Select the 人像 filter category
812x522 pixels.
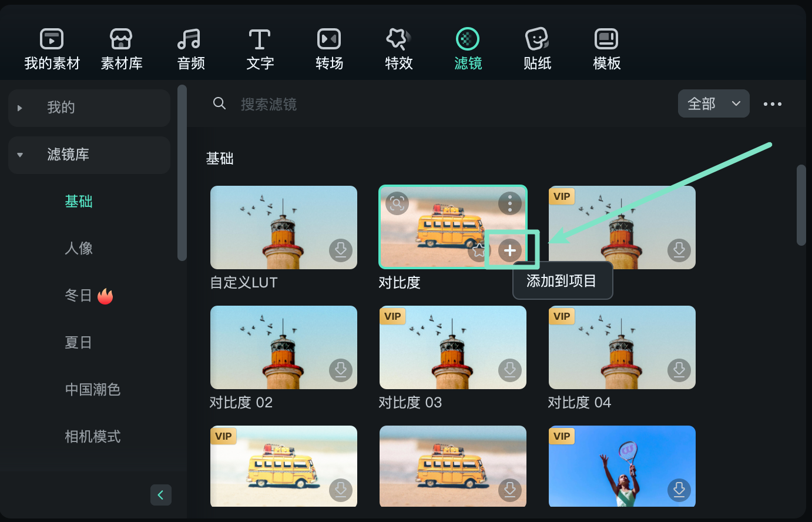coord(79,248)
